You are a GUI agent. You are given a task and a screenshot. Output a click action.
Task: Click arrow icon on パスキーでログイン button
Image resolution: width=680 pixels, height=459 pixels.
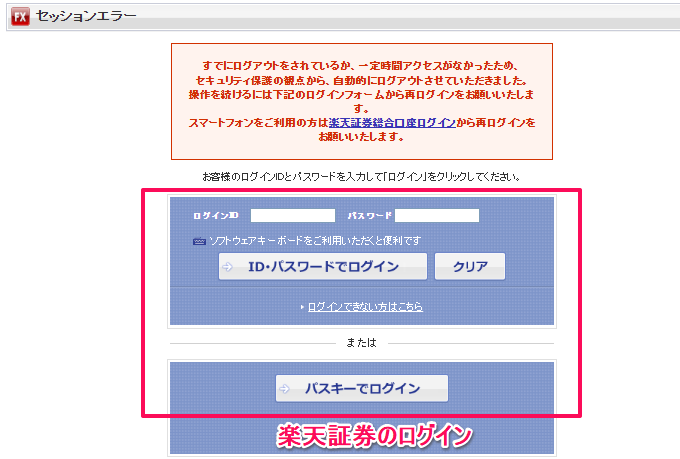[x=286, y=389]
